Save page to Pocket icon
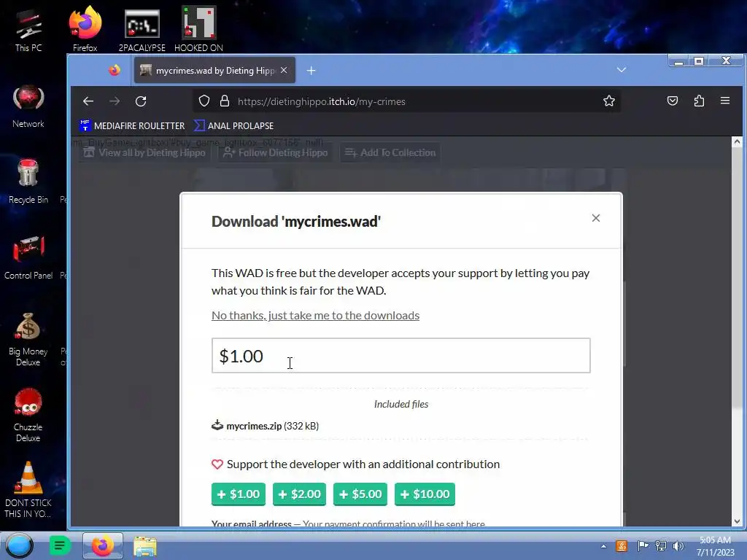The height and width of the screenshot is (560, 747). tap(672, 101)
